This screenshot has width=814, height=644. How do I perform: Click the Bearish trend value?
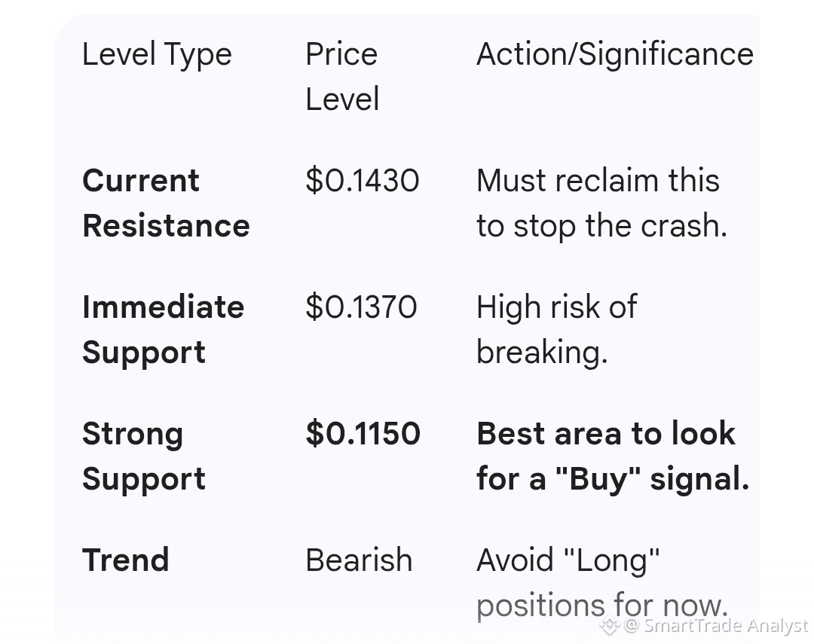pyautogui.click(x=359, y=560)
